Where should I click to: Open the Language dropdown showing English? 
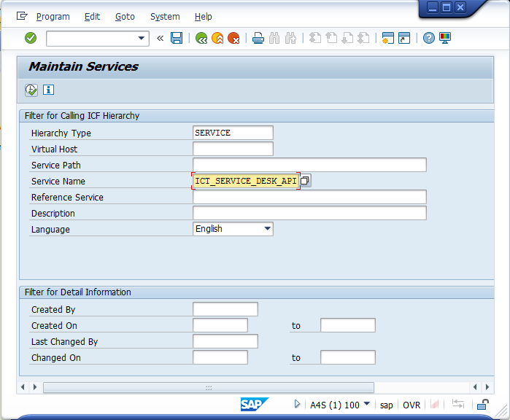coord(267,229)
